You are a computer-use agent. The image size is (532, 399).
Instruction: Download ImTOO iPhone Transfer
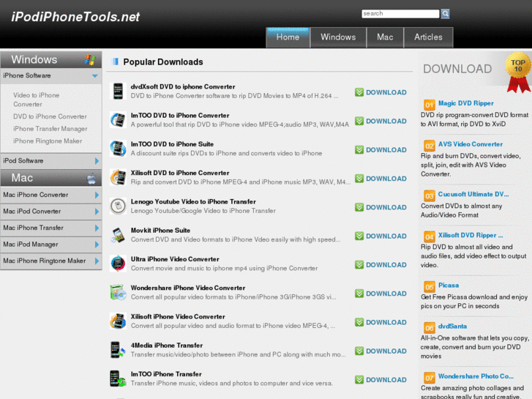[381, 380]
